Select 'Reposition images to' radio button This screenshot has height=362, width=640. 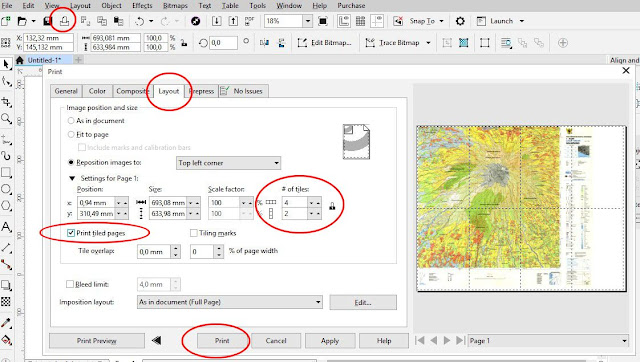(71, 162)
